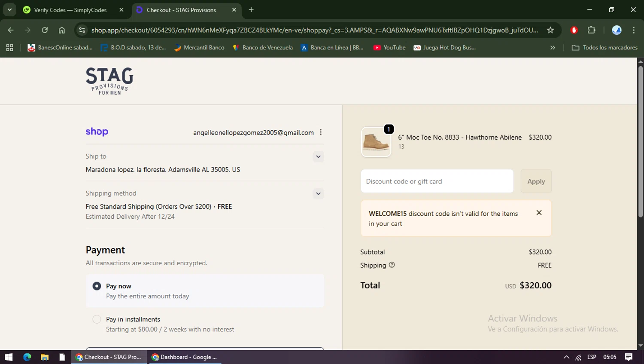The height and width of the screenshot is (364, 644).
Task: Switch to Checkout - STAG Pro taskbar window
Action: pyautogui.click(x=109, y=357)
